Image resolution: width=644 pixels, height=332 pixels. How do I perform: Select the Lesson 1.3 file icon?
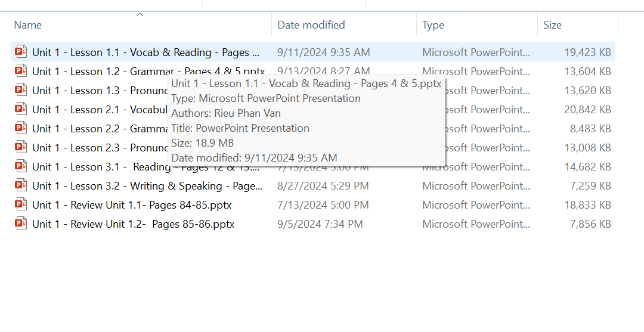pyautogui.click(x=21, y=90)
